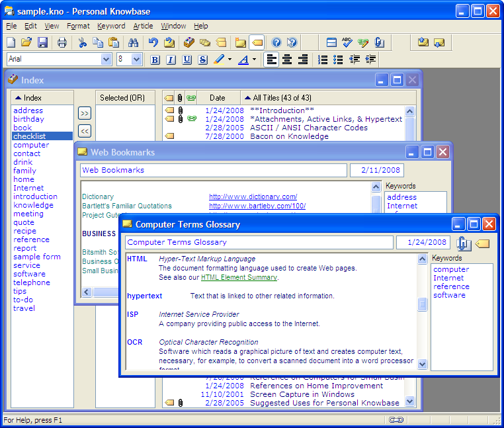
Task: Click the Find binoculars icon
Action: point(133,43)
